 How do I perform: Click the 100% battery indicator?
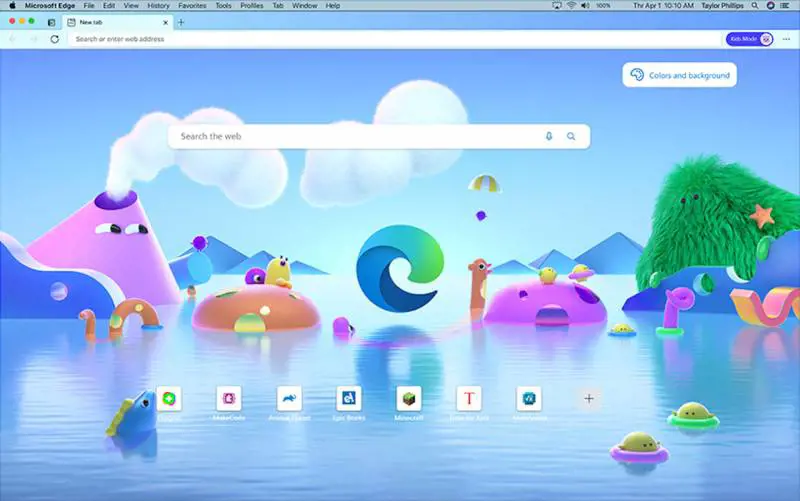point(603,6)
